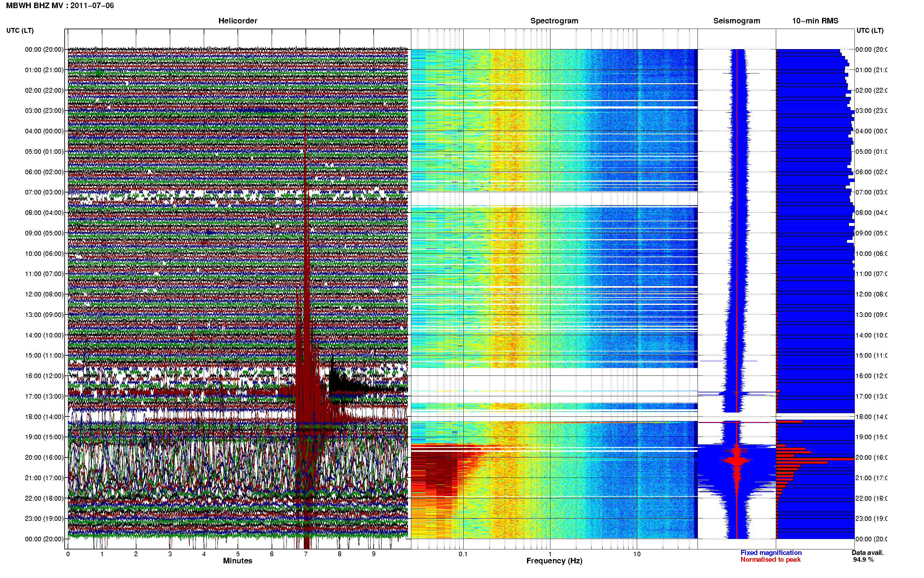The height and width of the screenshot is (578, 924).
Task: Click the 'Fixed magnification' legend text
Action: click(x=771, y=553)
